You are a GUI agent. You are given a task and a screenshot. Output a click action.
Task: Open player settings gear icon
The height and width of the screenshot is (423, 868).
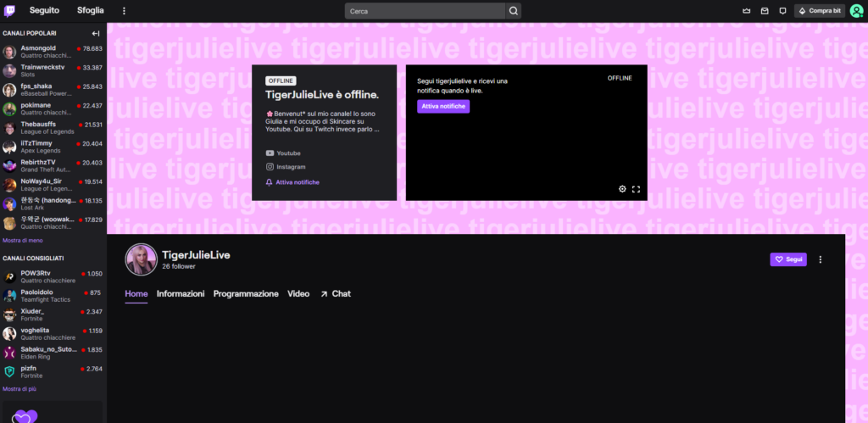click(x=622, y=189)
